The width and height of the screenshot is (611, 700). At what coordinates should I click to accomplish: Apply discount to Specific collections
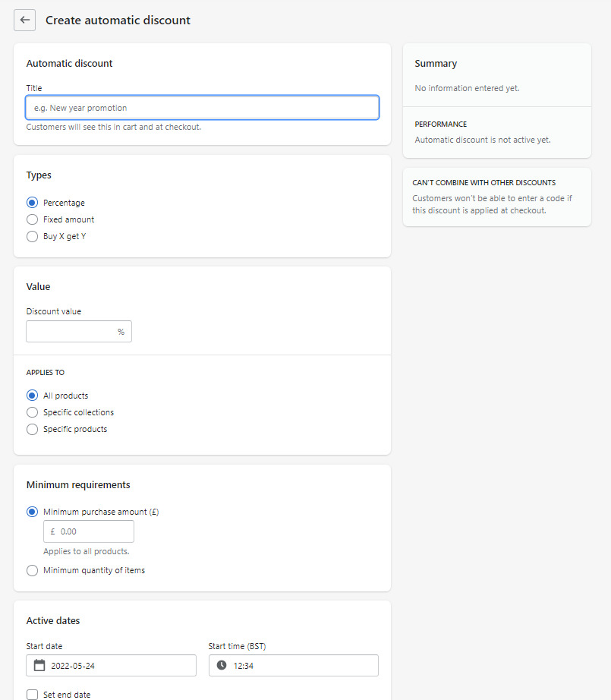[x=32, y=412]
